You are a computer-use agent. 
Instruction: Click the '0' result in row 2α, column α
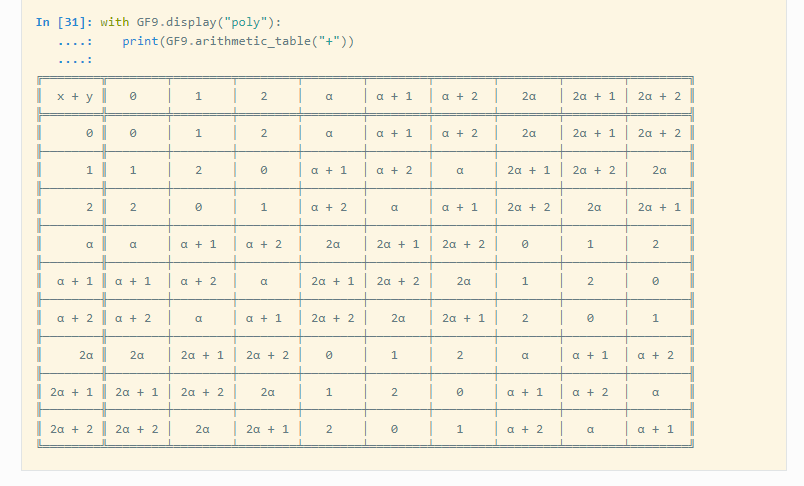(329, 355)
